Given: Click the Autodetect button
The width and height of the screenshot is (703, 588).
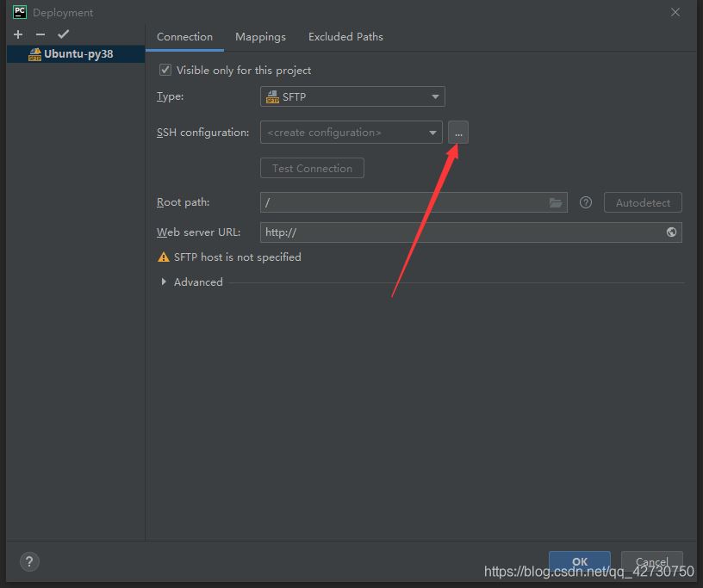Looking at the screenshot, I should [643, 202].
